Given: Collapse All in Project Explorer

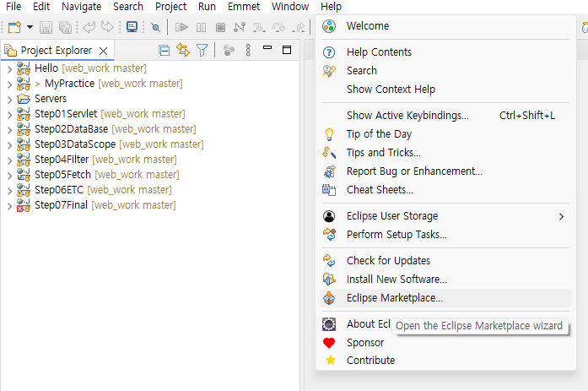Looking at the screenshot, I should (x=165, y=50).
